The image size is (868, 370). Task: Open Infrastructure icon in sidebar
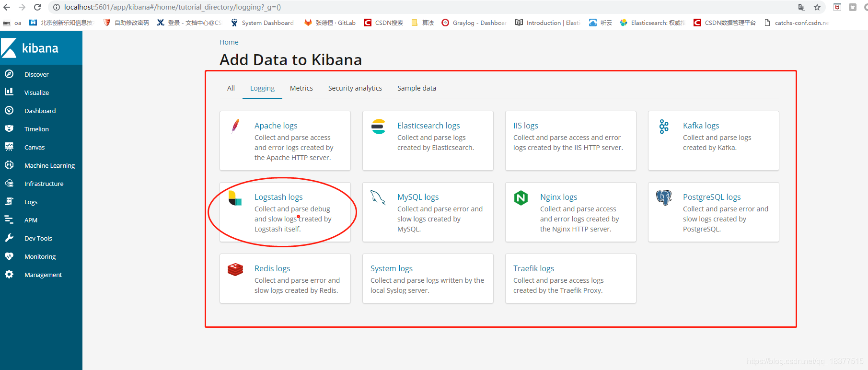(9, 183)
